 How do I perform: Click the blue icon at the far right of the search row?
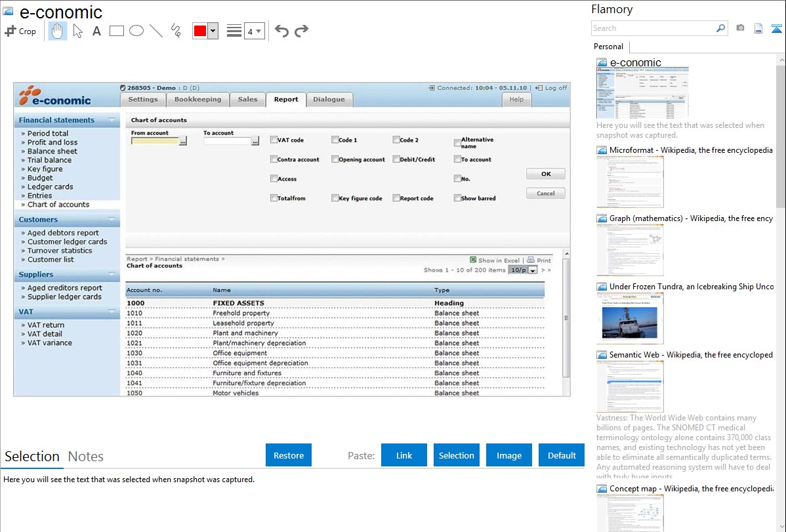[x=776, y=28]
